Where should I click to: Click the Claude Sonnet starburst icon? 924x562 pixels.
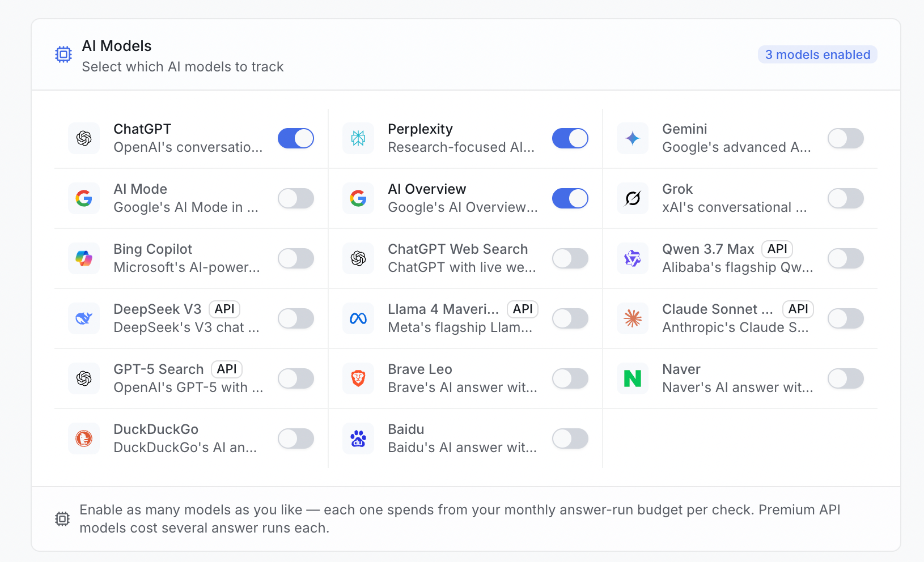pos(633,318)
